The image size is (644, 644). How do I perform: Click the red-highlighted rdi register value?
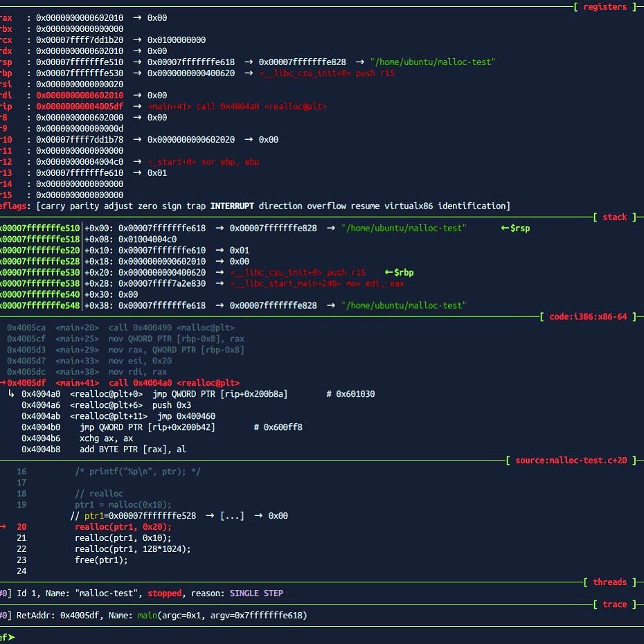(x=80, y=96)
